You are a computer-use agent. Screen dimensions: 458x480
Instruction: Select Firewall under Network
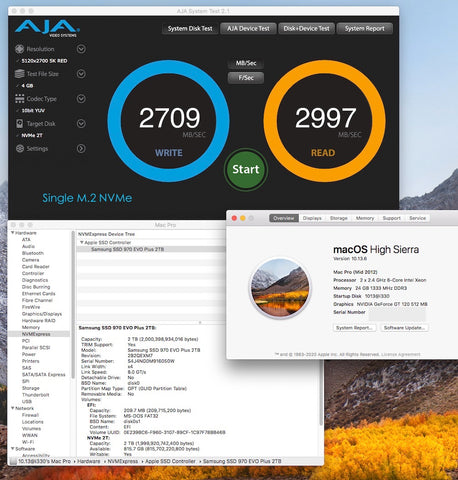pyautogui.click(x=30, y=415)
